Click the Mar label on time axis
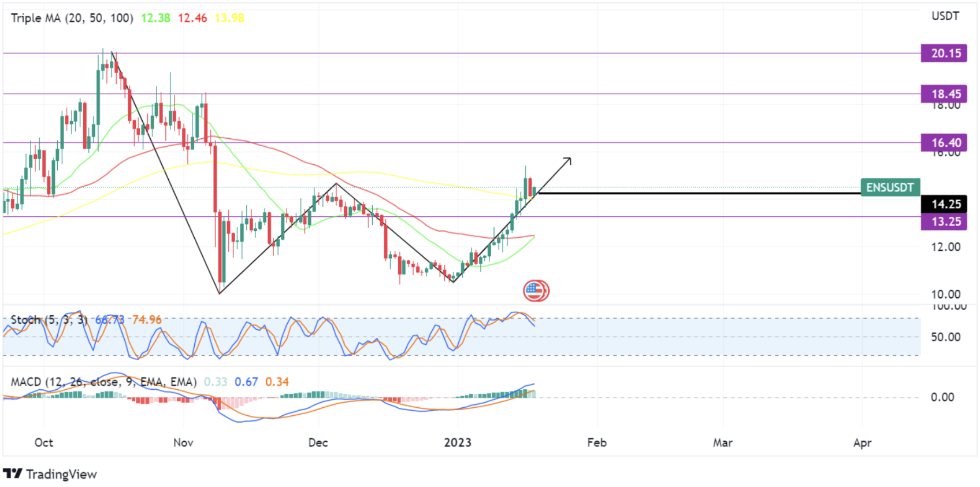This screenshot has height=487, width=980. (x=722, y=442)
